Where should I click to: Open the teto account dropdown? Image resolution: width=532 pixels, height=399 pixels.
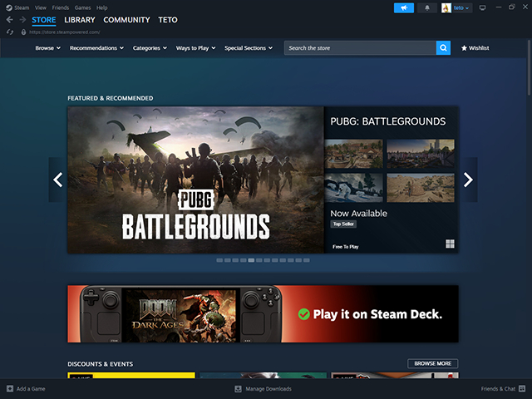(x=456, y=7)
